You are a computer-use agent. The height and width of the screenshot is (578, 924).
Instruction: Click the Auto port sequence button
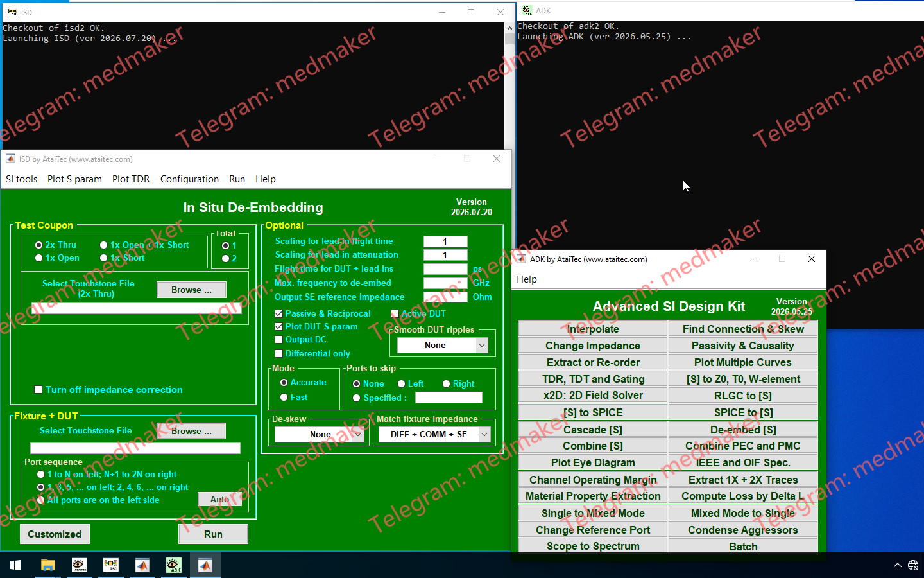(219, 500)
